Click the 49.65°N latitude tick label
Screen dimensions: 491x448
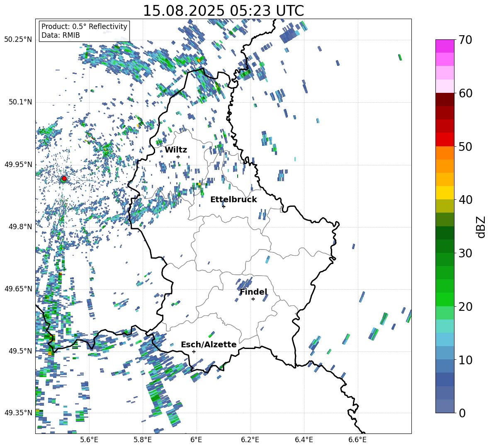18,288
